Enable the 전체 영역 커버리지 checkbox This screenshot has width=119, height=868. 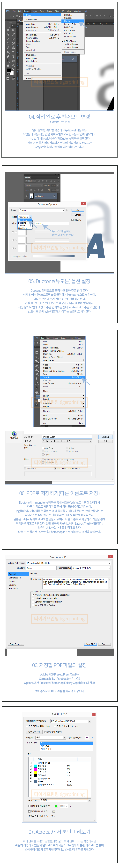coord(30,806)
